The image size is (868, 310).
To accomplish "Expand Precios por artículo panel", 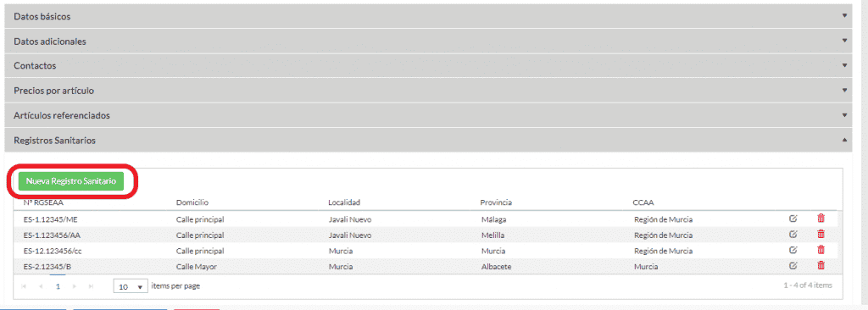I will pyautogui.click(x=428, y=91).
